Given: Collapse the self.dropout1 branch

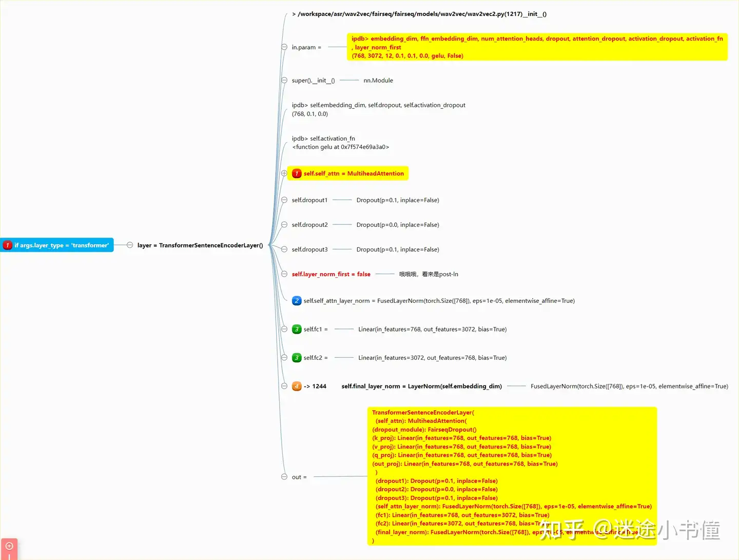Looking at the screenshot, I should tap(284, 200).
